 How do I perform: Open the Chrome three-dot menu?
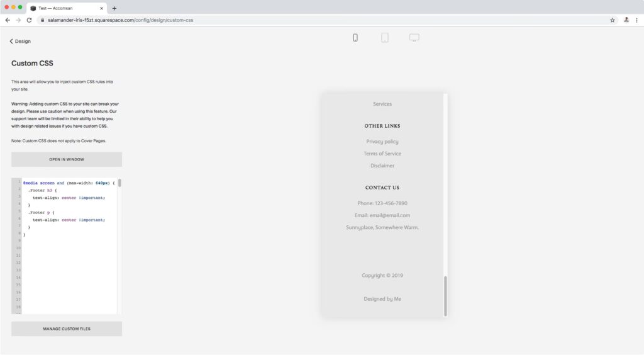(636, 20)
